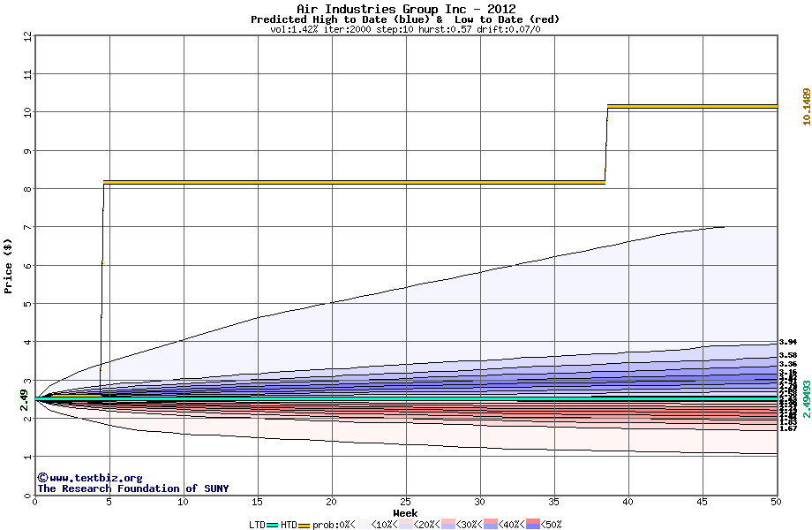Click the price '9' tick label on y-axis
812x530 pixels.
[x=27, y=151]
